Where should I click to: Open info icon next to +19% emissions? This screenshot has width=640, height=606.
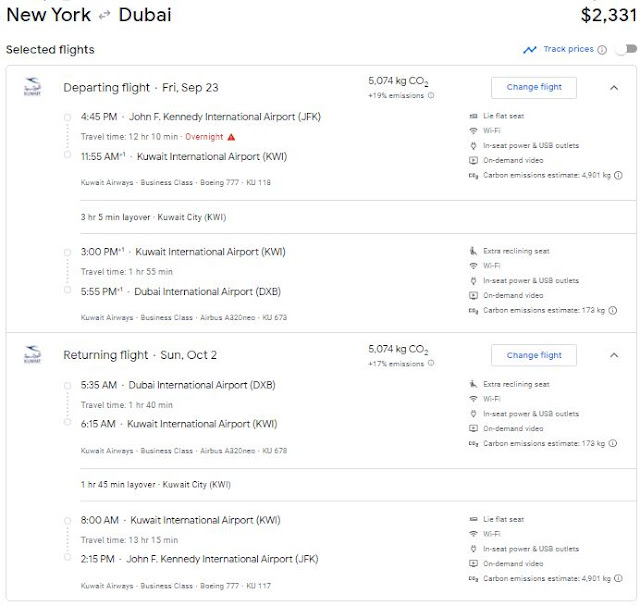point(431,95)
